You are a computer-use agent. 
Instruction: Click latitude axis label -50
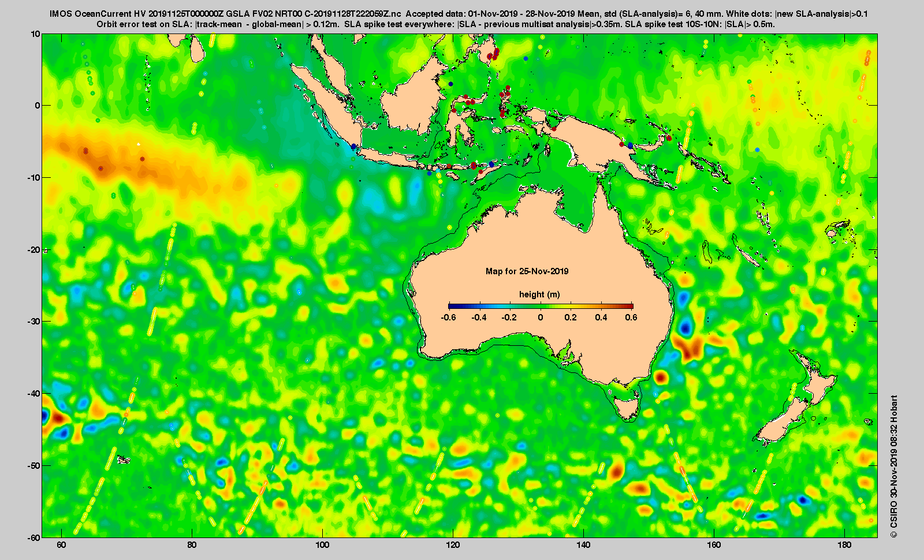coord(33,465)
